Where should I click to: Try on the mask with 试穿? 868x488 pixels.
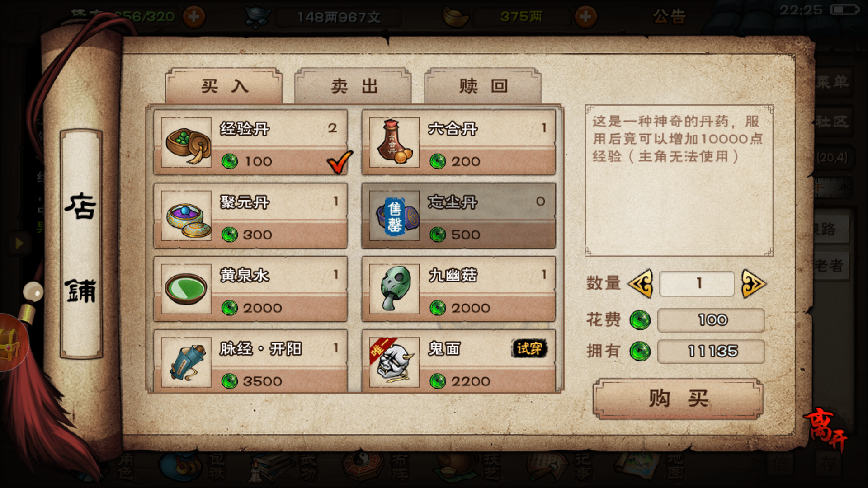coord(529,348)
